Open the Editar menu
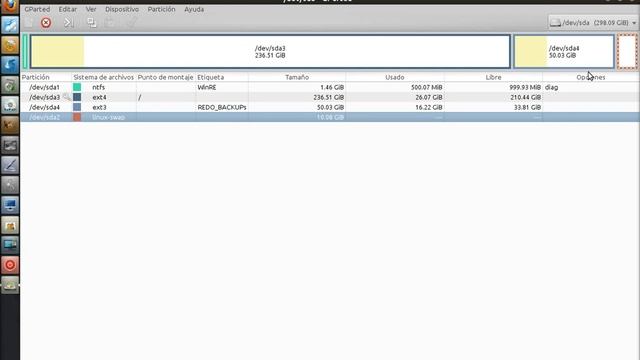This screenshot has height=360, width=640. (x=67, y=9)
